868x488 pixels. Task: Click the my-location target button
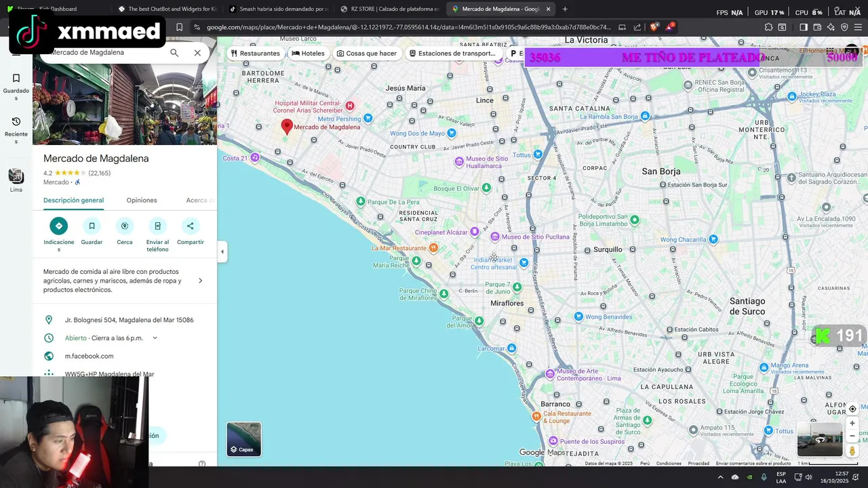click(x=852, y=409)
